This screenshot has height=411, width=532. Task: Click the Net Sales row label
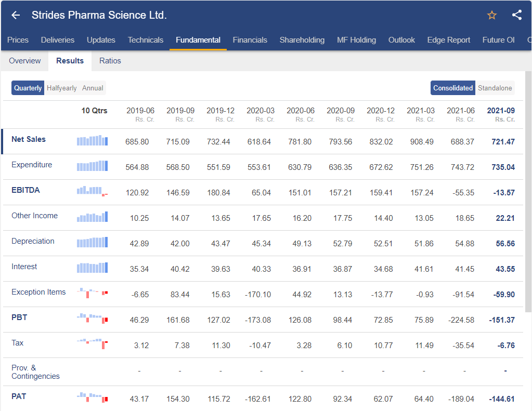click(29, 139)
